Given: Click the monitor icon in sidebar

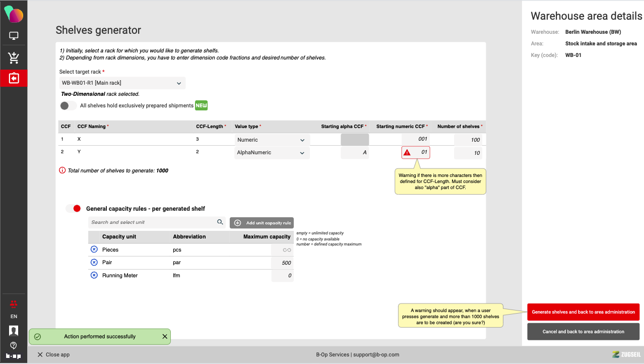Looking at the screenshot, I should [14, 36].
